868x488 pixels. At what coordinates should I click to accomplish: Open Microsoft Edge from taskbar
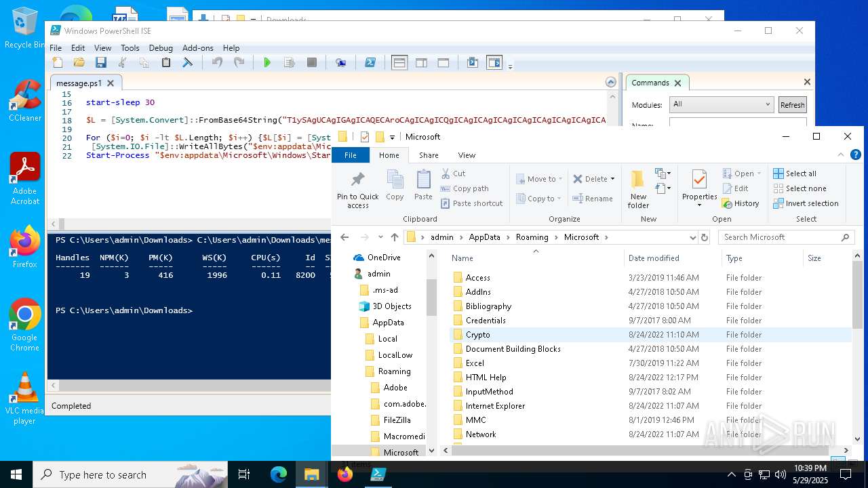(x=279, y=474)
